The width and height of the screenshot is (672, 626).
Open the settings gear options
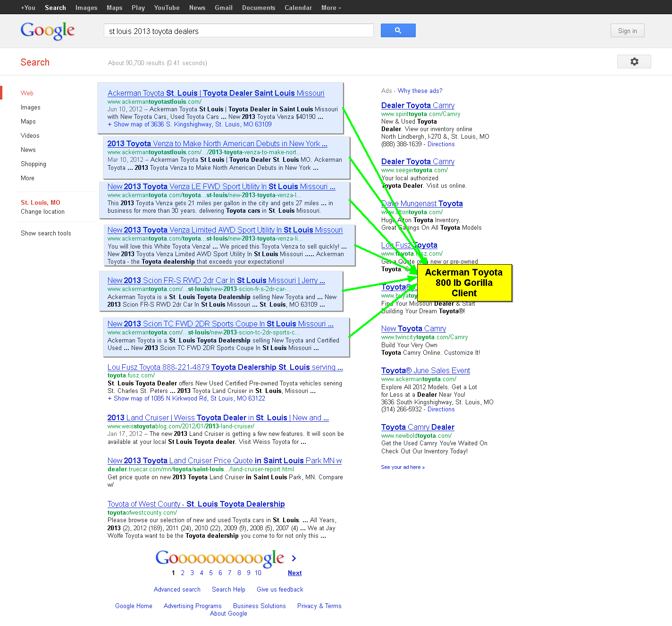coord(634,61)
